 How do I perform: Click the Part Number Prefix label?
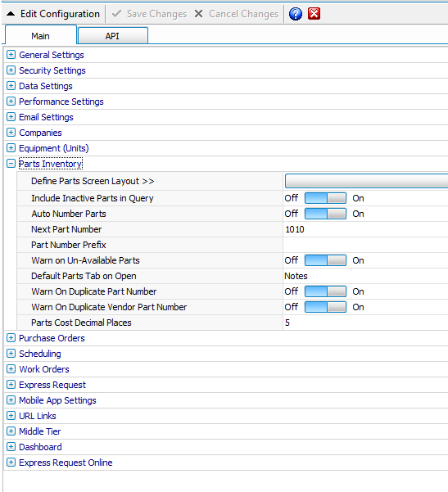69,245
